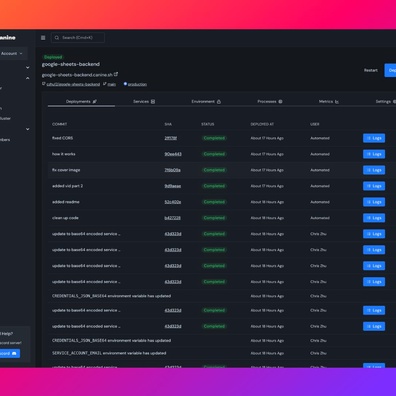Open the main branch link
Screen dimensions: 396x396
112,84
